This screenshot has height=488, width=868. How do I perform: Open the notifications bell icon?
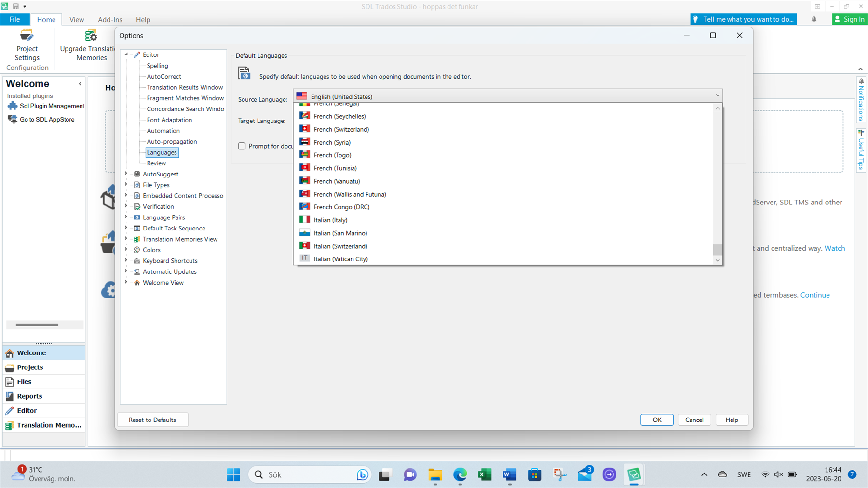tap(814, 19)
